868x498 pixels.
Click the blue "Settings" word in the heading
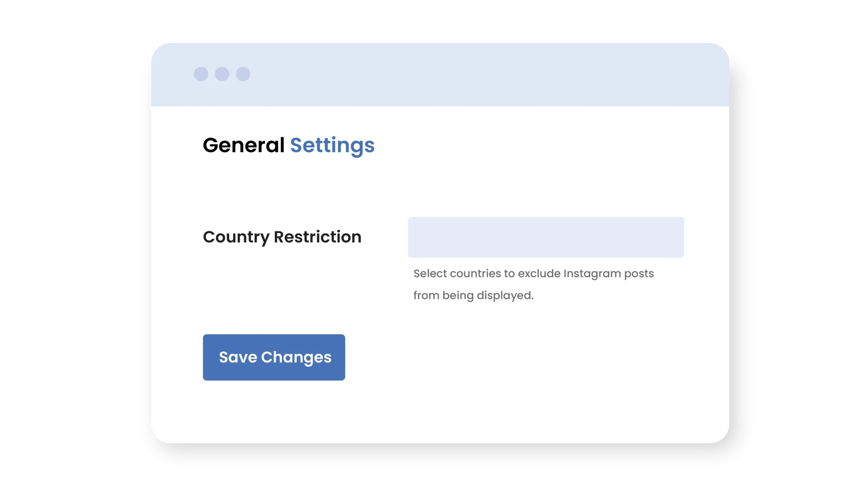(x=332, y=145)
